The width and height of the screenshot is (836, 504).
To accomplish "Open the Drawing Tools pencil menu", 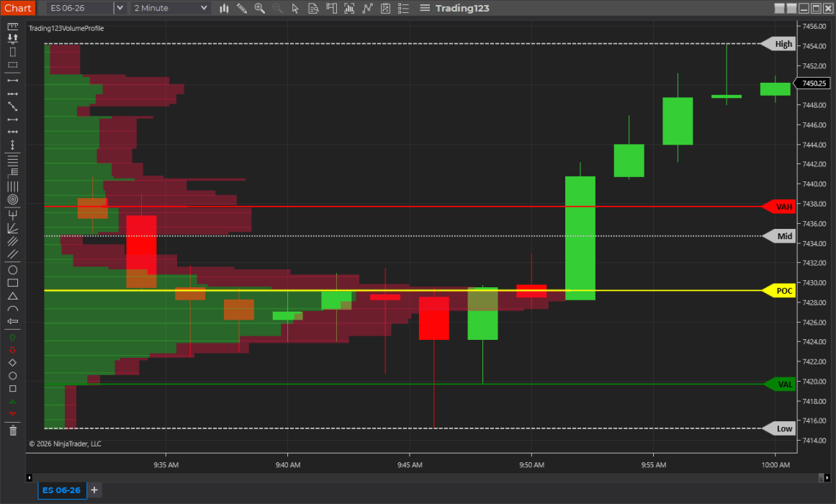I will [241, 8].
